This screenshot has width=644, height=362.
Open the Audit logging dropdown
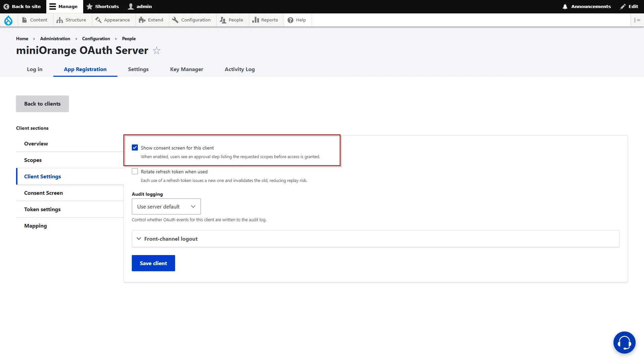coord(166,206)
